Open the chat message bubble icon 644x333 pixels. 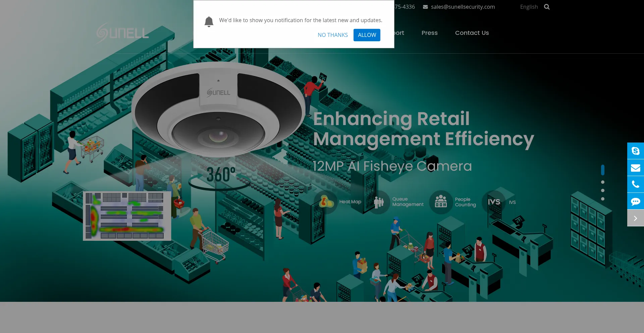coord(635,201)
